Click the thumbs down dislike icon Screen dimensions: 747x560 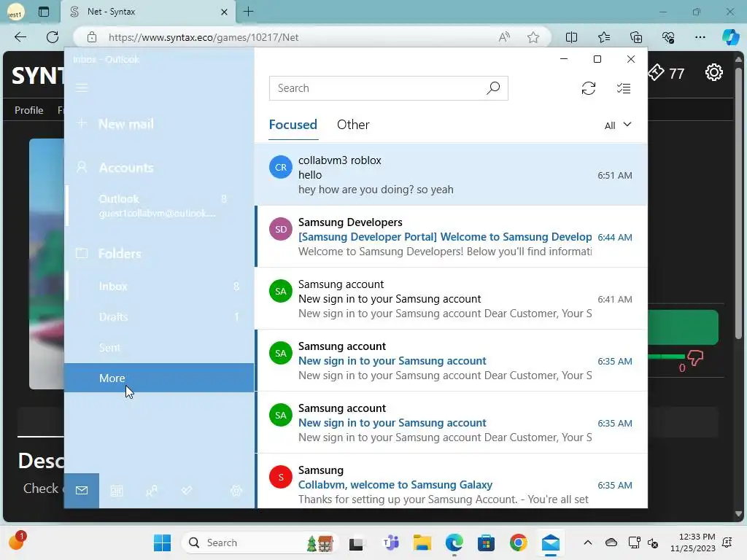pos(695,358)
